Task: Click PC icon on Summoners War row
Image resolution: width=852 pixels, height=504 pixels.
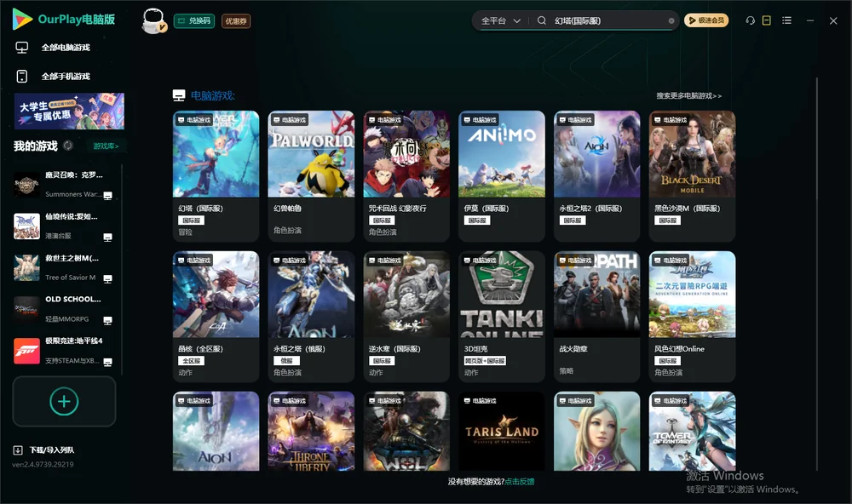Action: click(x=107, y=196)
